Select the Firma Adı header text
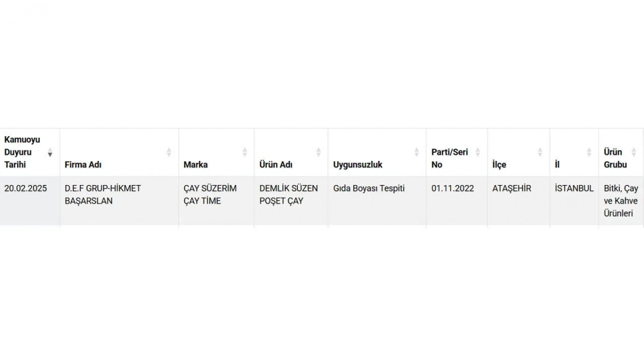Viewport: 644px width, 362px height. tap(83, 165)
